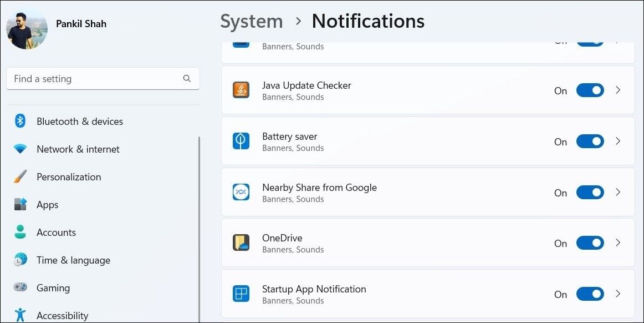Click the Battery saver icon
The height and width of the screenshot is (323, 644).
[x=241, y=141]
